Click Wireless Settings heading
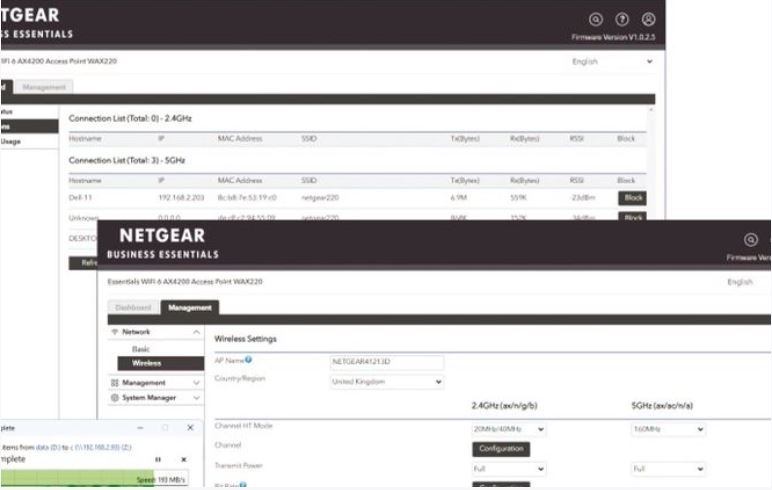This screenshot has width=772, height=490. tap(246, 339)
